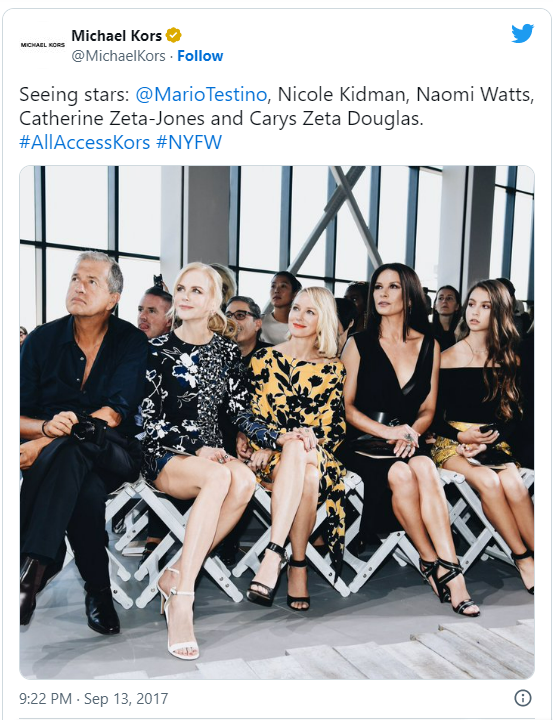Image resolution: width=553 pixels, height=720 pixels.
Task: Click the Twitter bird logo
Action: 522,34
